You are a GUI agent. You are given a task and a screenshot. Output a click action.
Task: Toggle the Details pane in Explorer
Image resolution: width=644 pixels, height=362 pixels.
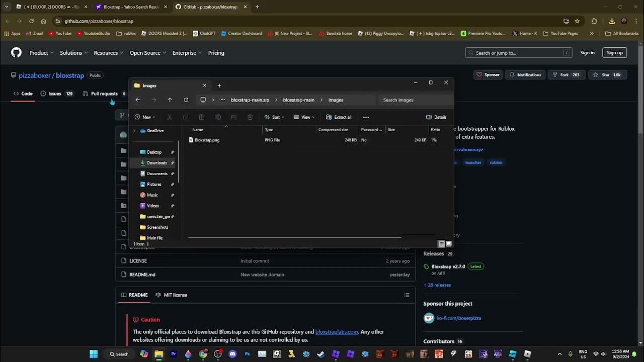click(x=436, y=117)
